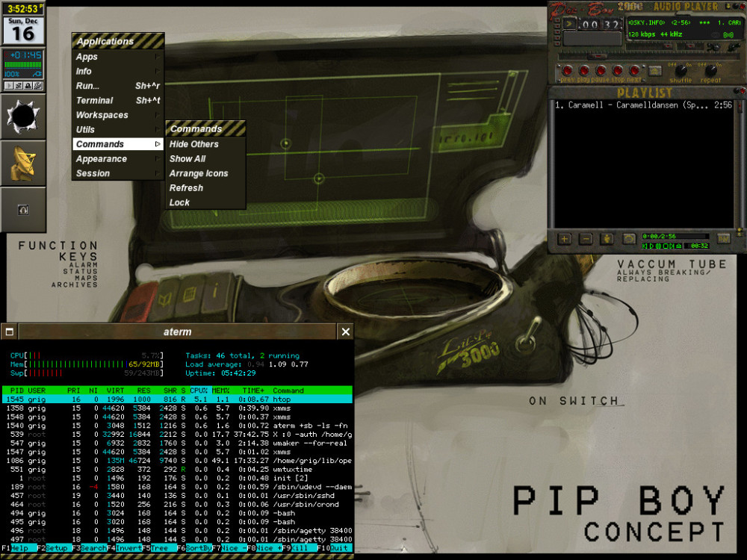Select the wmaker --for-real process row
This screenshot has width=747, height=560.
click(177, 444)
